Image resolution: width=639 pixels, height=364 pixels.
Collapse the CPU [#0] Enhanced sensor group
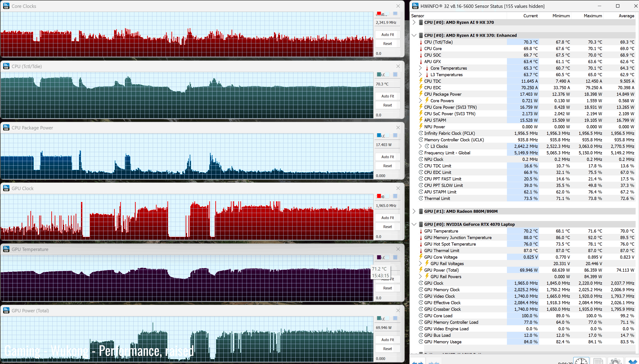click(414, 35)
